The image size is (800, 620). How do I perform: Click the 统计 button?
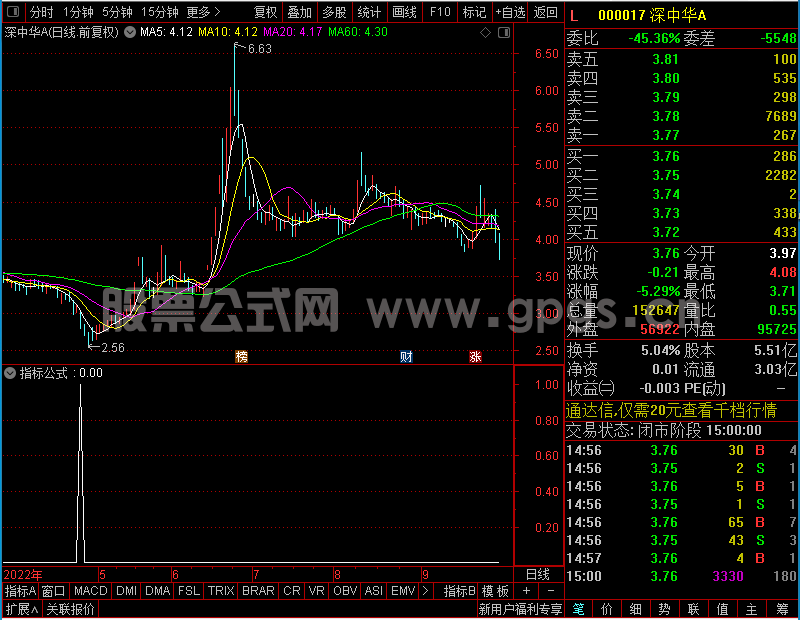coord(369,12)
